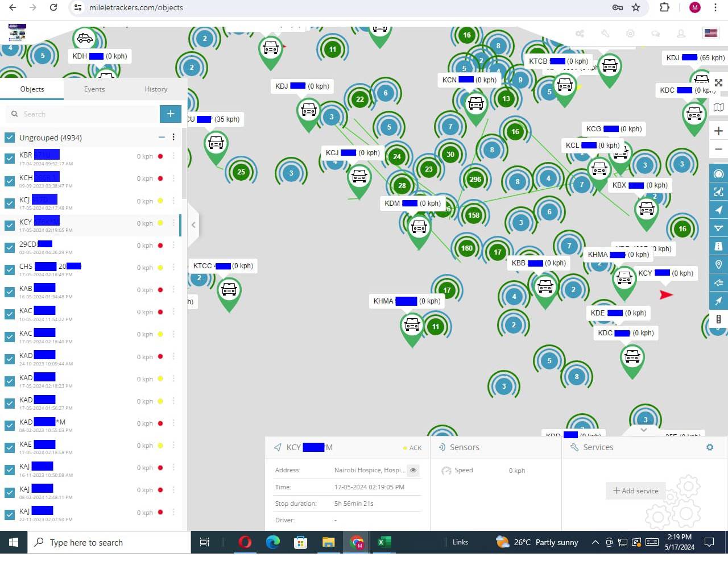Click the wrench tools icon in top toolbar

pyautogui.click(x=605, y=34)
